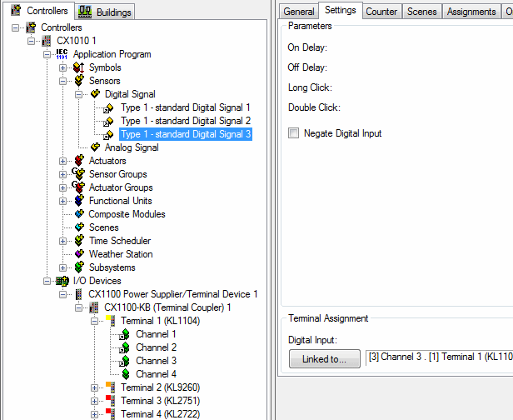Click icon of Type 1 - standard Digital Signal 2
Image resolution: width=513 pixels, height=420 pixels.
(108, 122)
